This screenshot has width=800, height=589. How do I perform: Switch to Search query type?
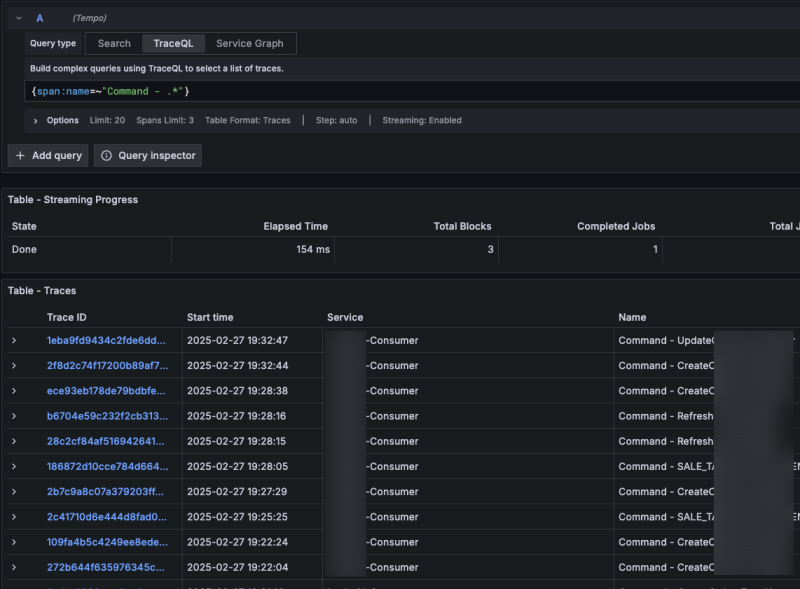click(114, 43)
